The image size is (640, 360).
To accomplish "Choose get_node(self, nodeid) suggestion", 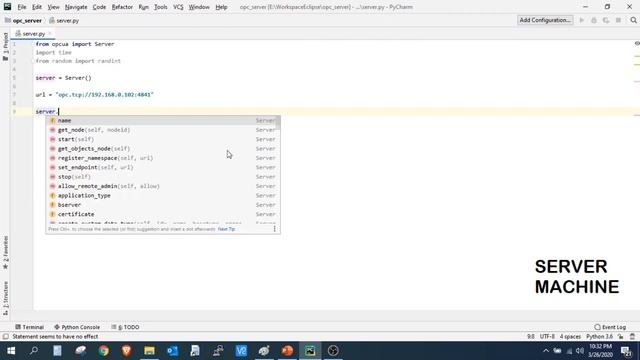I will (x=162, y=130).
